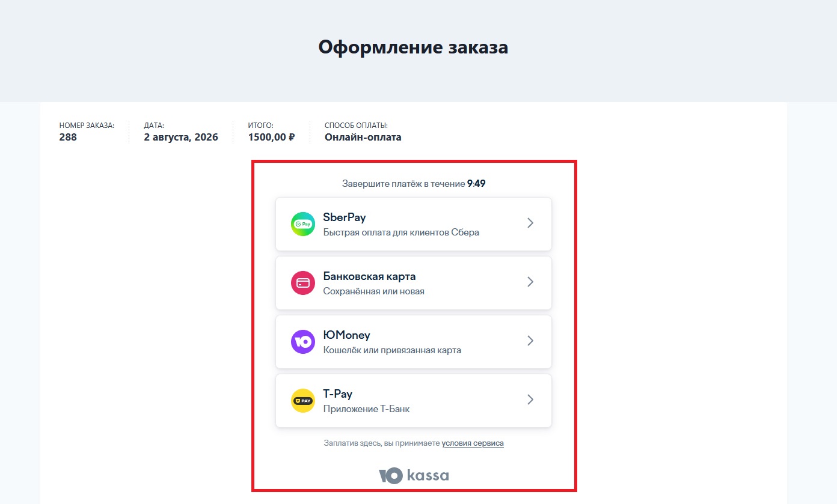
Task: Open ЮMoney via its chevron arrow
Action: [530, 341]
